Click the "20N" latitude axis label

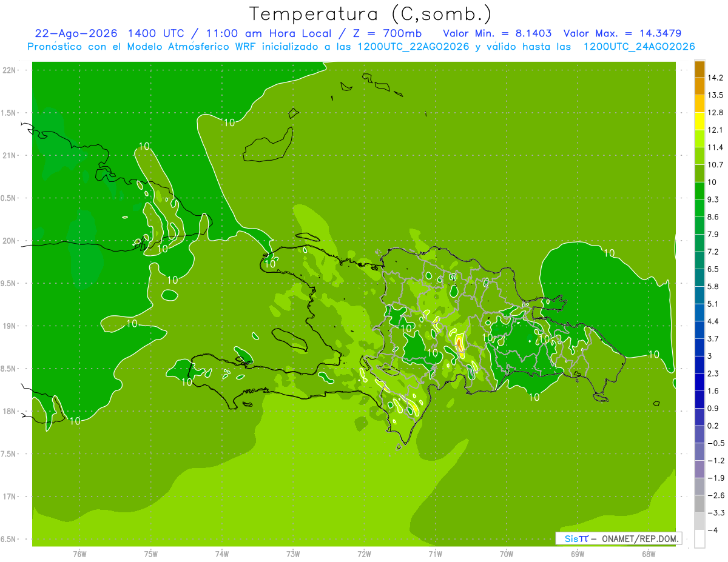(x=10, y=241)
